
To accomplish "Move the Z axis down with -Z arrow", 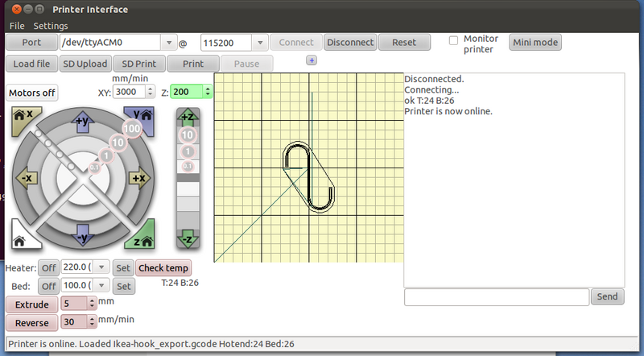I will click(188, 239).
